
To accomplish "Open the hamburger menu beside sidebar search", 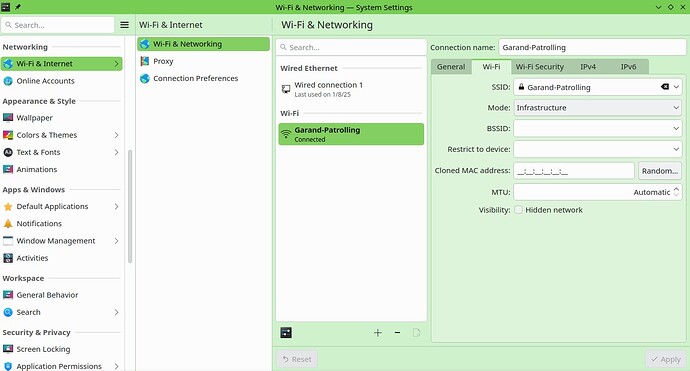I will point(125,25).
